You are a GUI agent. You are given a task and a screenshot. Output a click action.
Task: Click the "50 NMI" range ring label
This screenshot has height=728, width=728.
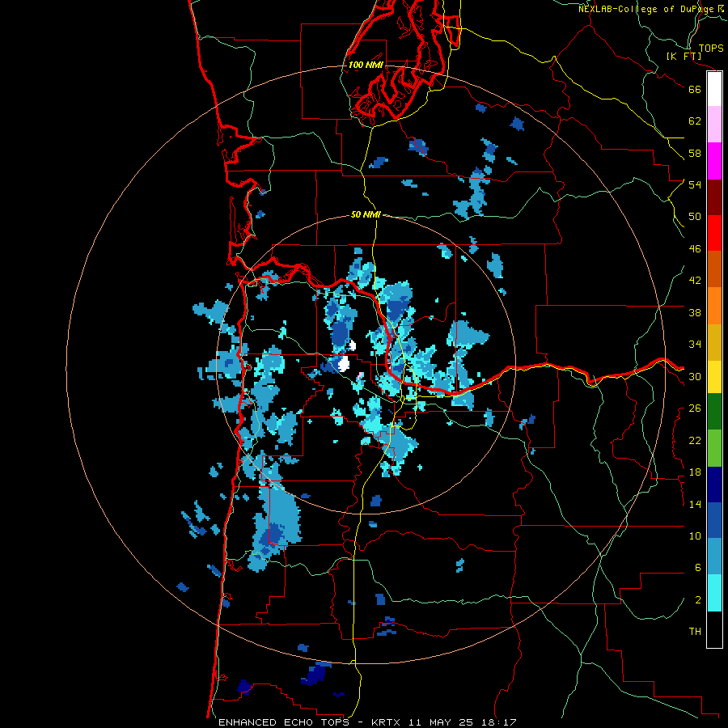pyautogui.click(x=366, y=214)
